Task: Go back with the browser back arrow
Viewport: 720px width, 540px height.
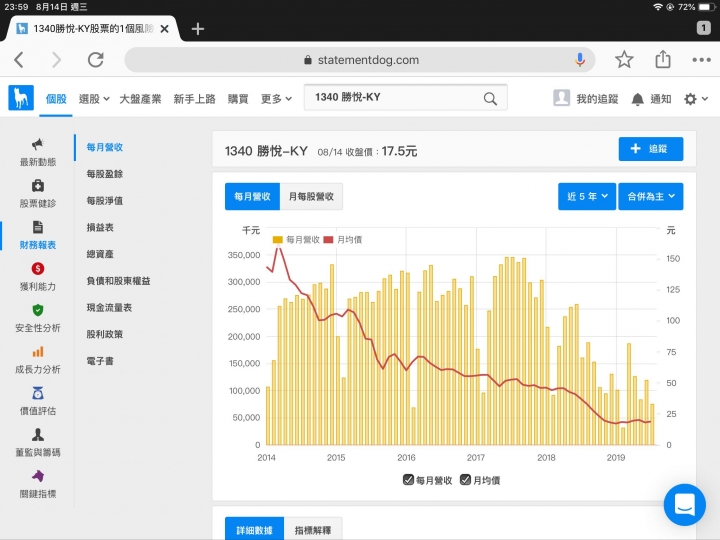Action: [x=19, y=60]
